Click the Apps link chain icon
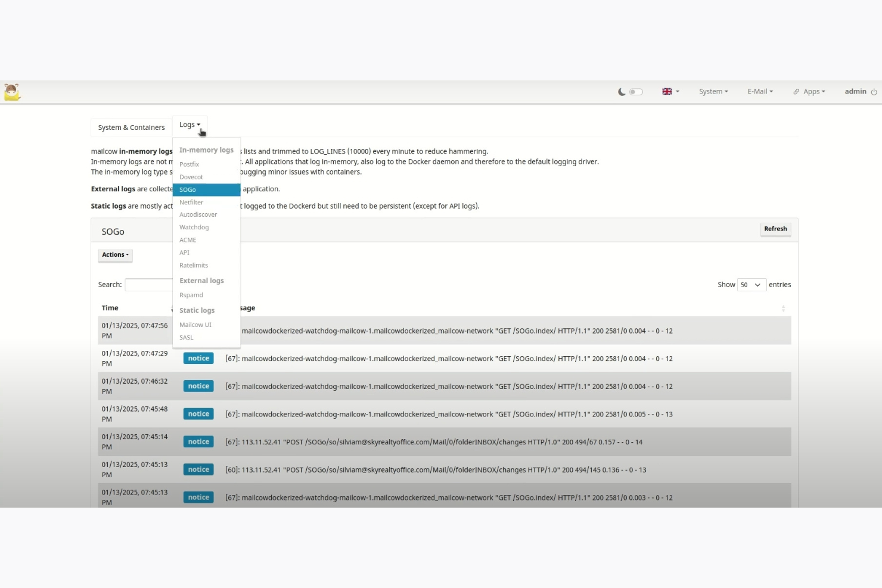The height and width of the screenshot is (588, 882). (796, 92)
